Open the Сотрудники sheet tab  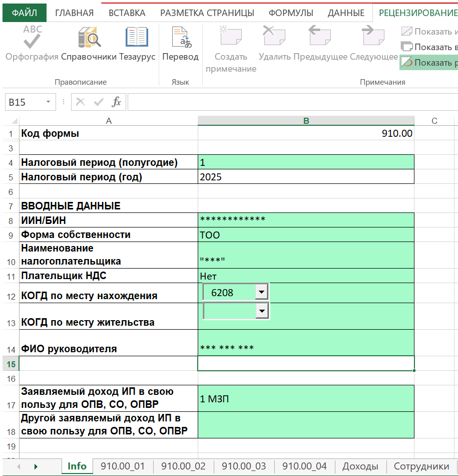421,466
